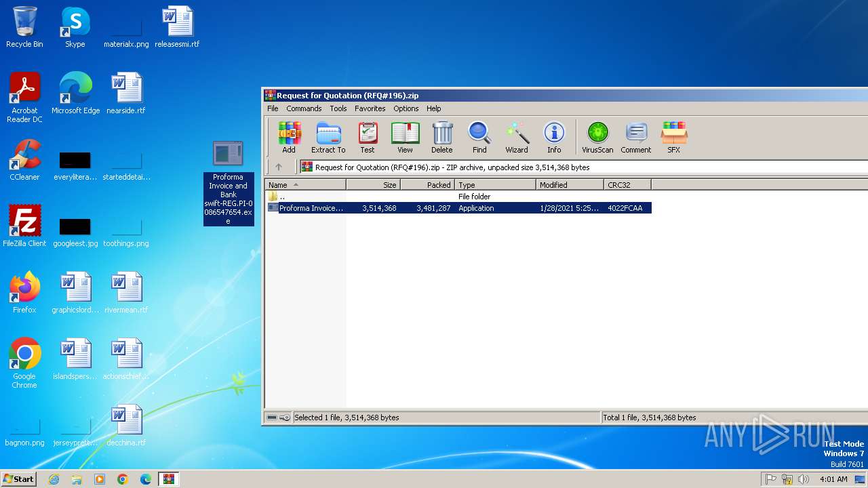Image resolution: width=868 pixels, height=488 pixels.
Task: Click the Delete toolbar icon
Action: pyautogui.click(x=442, y=138)
